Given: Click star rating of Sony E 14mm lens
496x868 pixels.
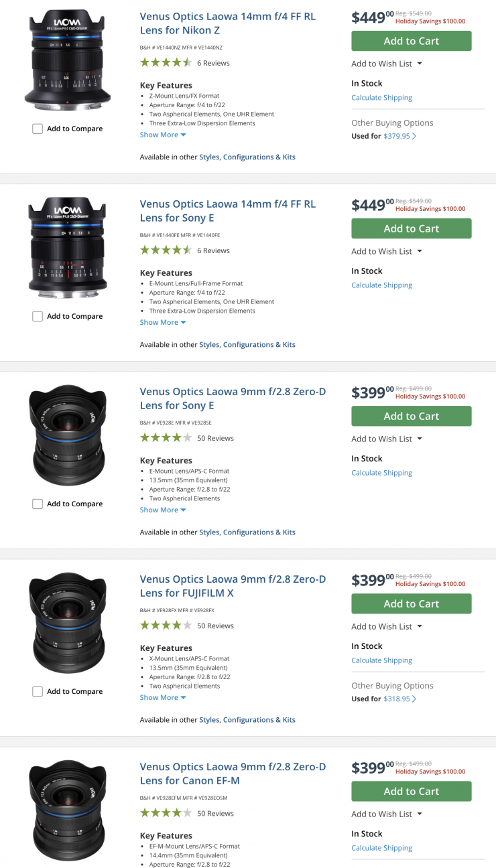Looking at the screenshot, I should 166,250.
